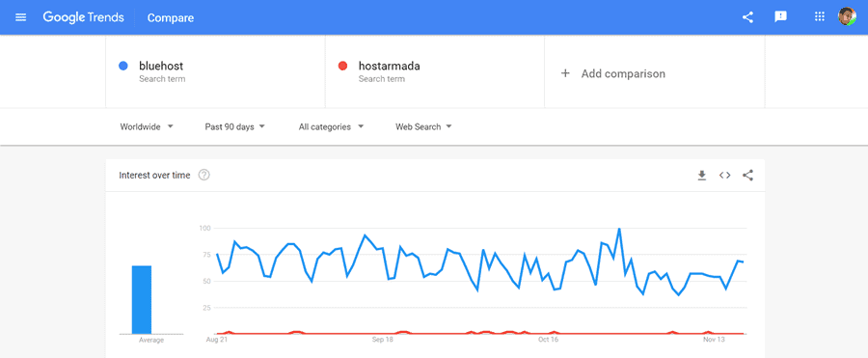Open embed code for chart
The image size is (868, 358).
724,175
